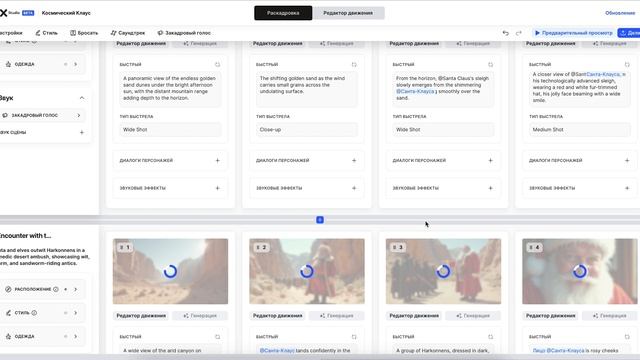Open Редактор движения for shot 1
Image resolution: width=640 pixels, height=360 pixels.
click(x=141, y=316)
